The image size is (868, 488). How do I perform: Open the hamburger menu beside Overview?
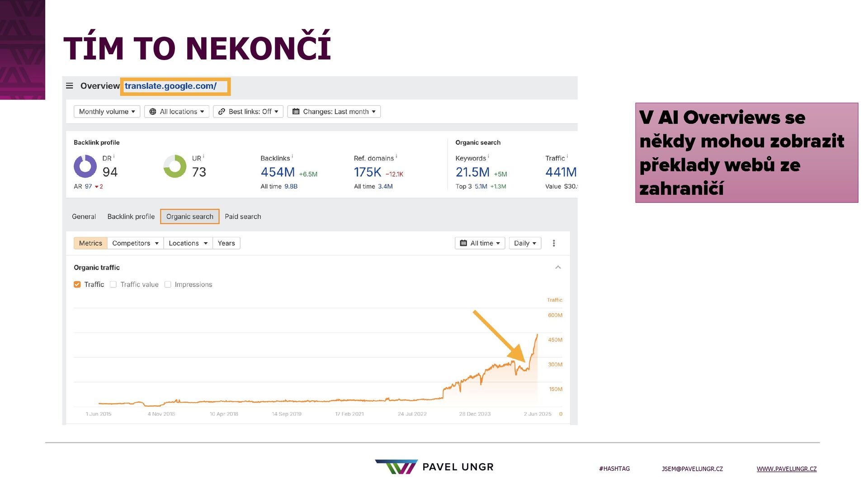70,86
